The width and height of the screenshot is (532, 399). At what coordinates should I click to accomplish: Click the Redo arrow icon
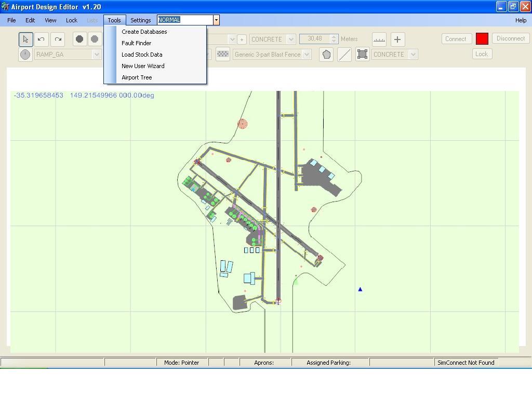58,39
